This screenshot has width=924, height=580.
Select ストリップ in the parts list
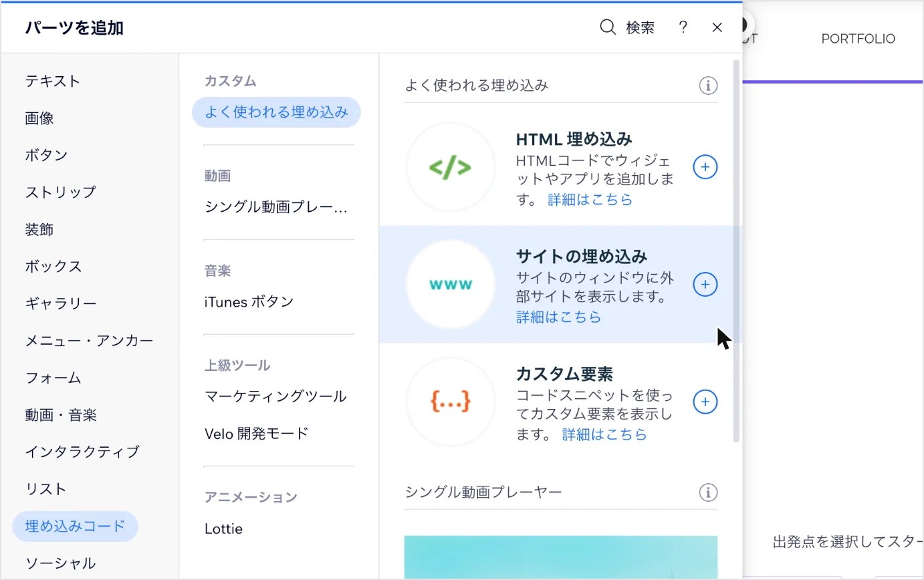pyautogui.click(x=61, y=192)
